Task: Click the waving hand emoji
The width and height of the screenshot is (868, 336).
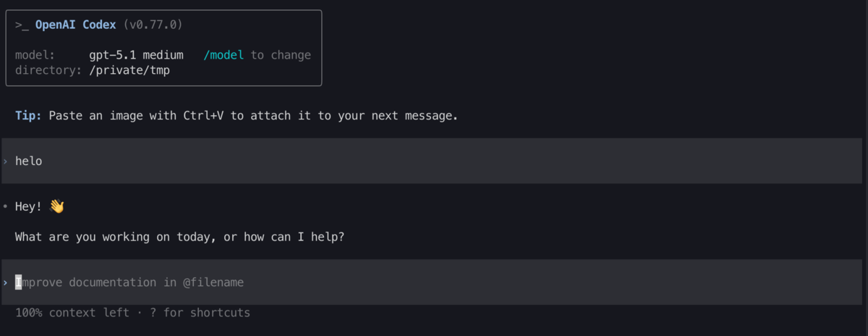Action: tap(56, 207)
